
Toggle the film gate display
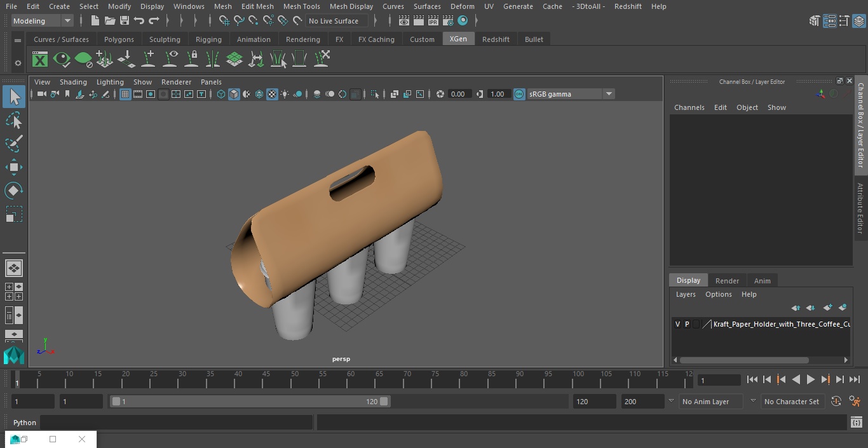tap(138, 94)
